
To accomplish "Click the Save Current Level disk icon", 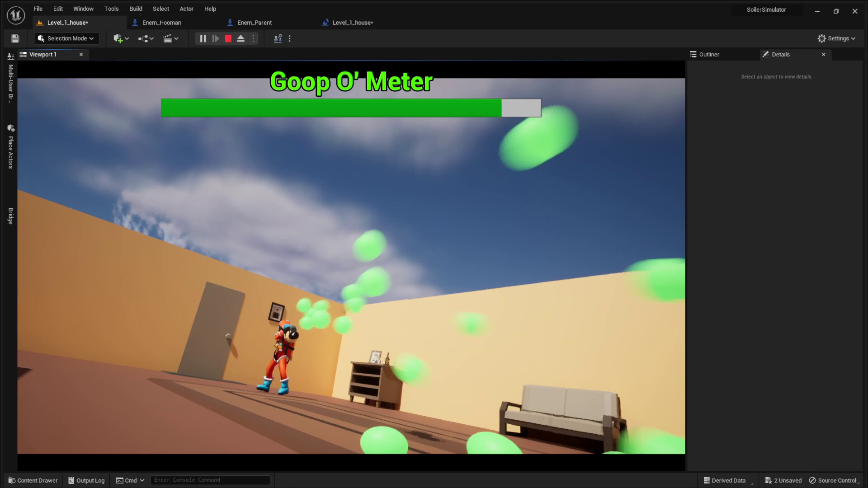I will point(15,38).
